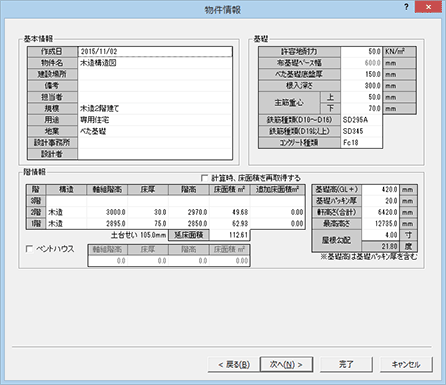Screen dimensions: 446x385
Task: Click 布基礎ベース幅 value 600.0
Action: (361, 63)
